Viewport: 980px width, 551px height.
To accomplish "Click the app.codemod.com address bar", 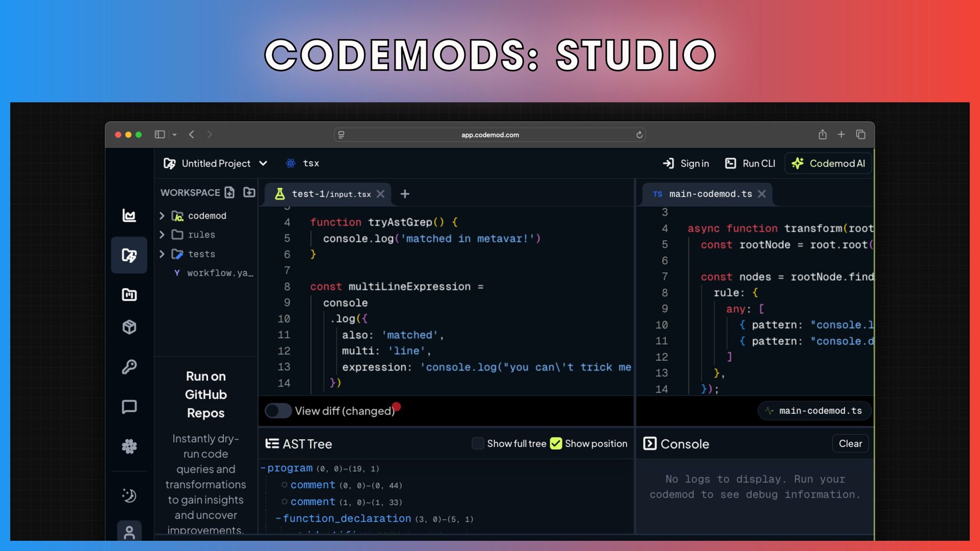I will [x=489, y=135].
